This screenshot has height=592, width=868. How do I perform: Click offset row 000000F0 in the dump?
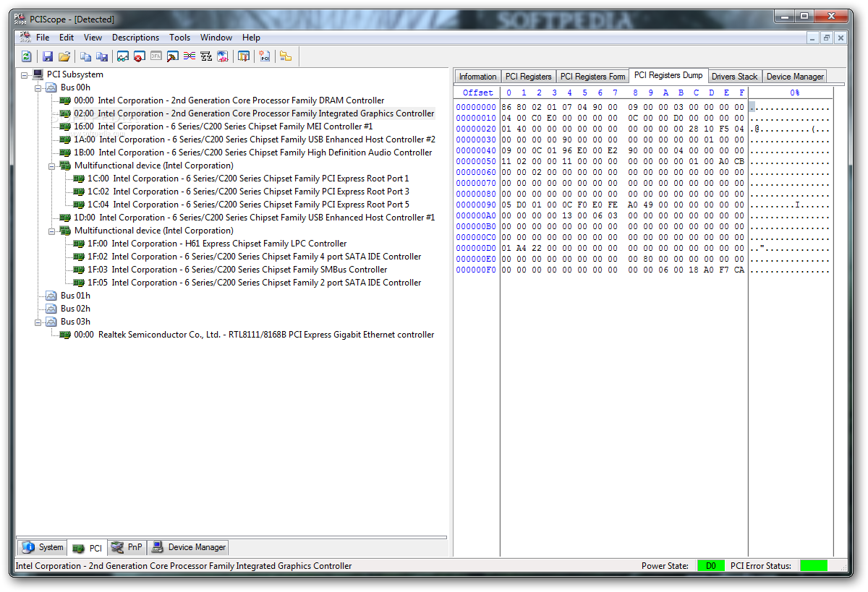476,270
